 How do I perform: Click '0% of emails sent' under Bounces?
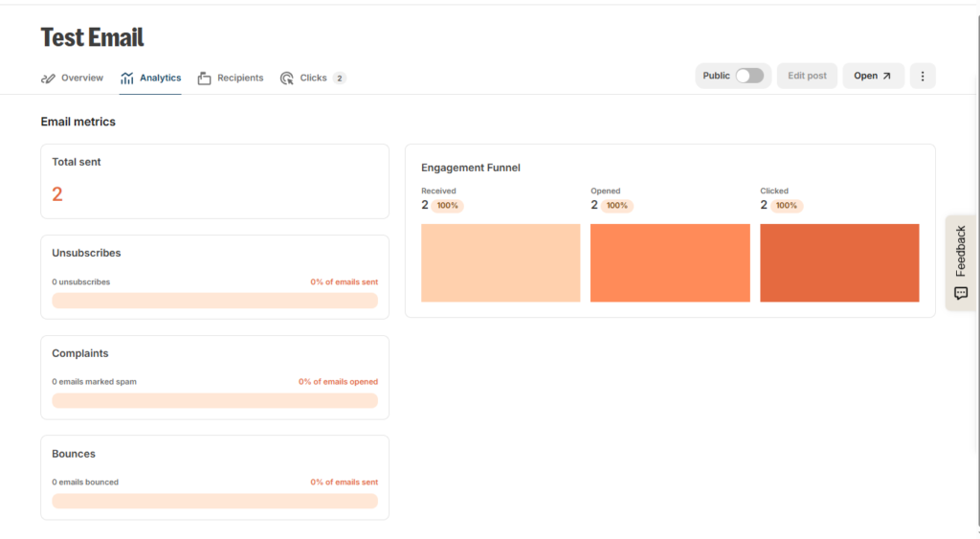(x=345, y=483)
